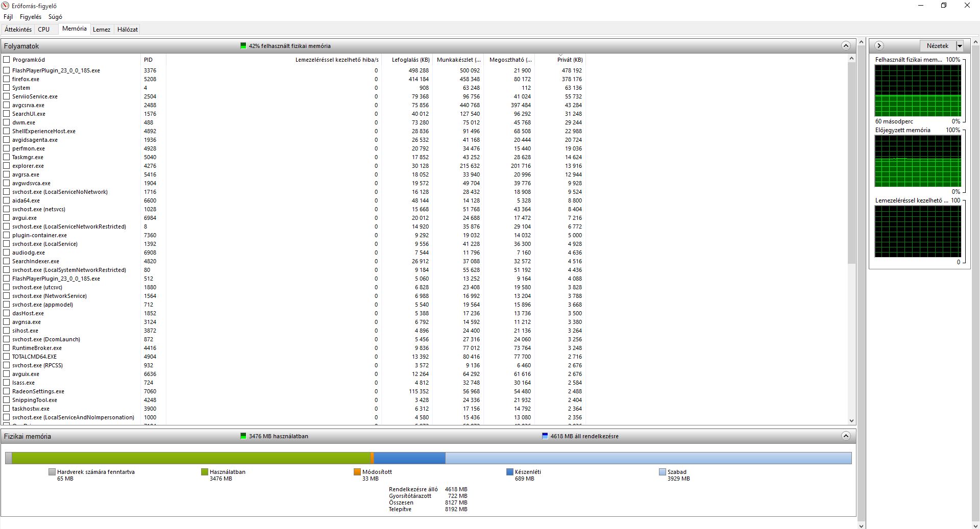Check the aida64.exe process checkbox
Viewport: 980px width, 529px height.
point(7,200)
